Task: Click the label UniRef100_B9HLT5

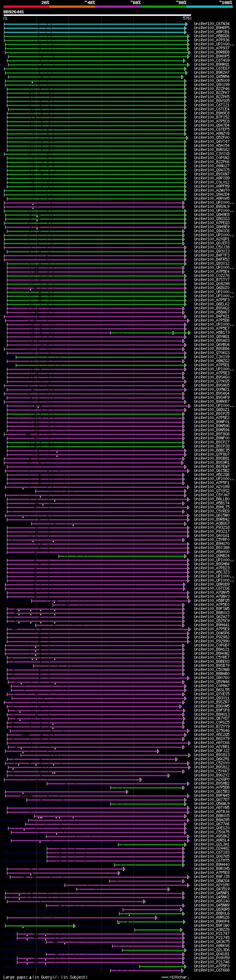Action: click(x=212, y=507)
